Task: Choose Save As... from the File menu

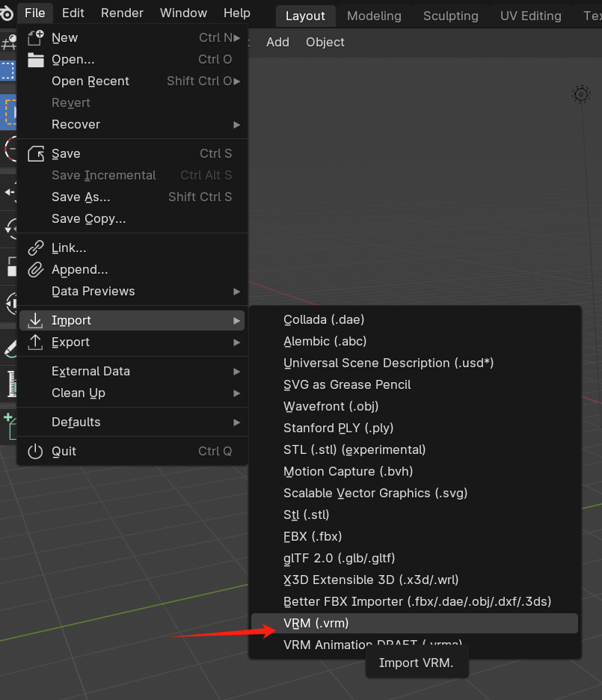Action: coord(132,197)
